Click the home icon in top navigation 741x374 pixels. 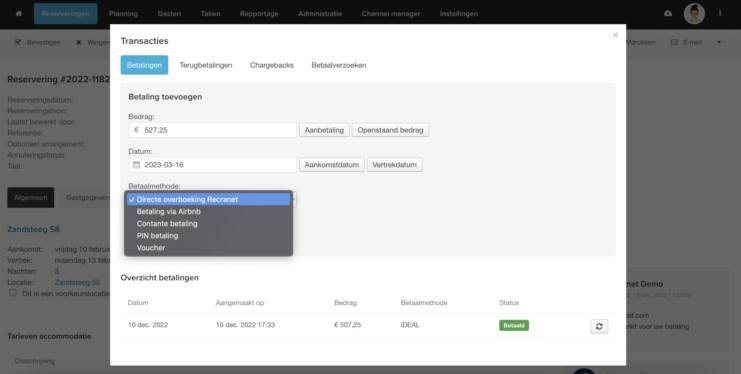pyautogui.click(x=18, y=14)
